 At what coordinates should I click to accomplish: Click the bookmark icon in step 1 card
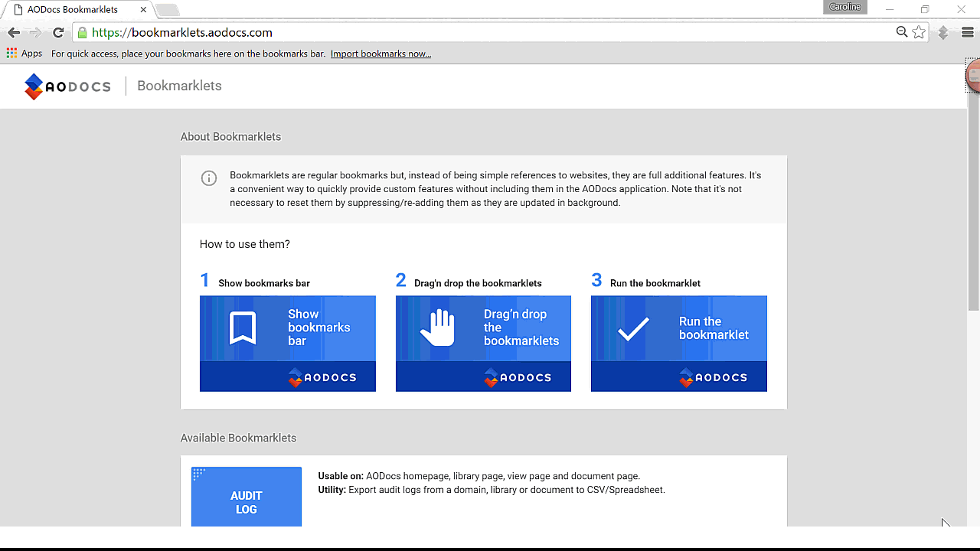(243, 328)
